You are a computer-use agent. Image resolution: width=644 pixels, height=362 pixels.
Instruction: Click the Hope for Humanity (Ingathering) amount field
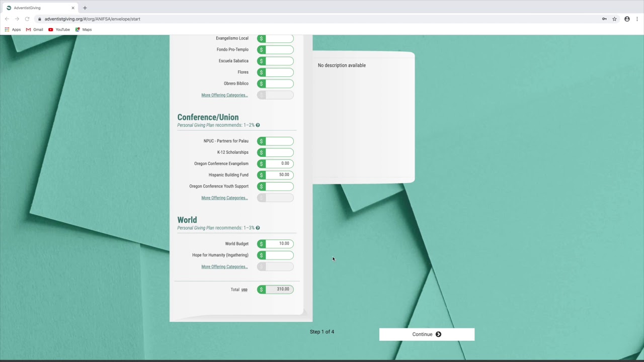275,255
